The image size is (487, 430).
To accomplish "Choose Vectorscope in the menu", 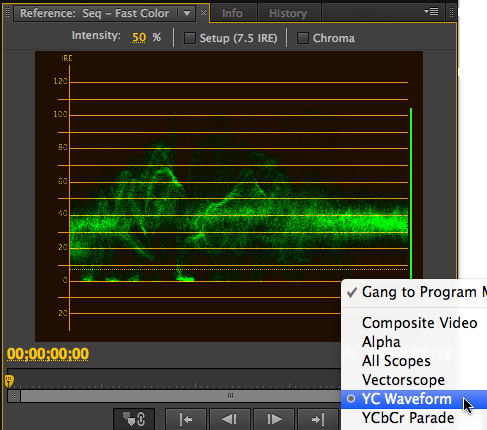I will click(x=414, y=380).
